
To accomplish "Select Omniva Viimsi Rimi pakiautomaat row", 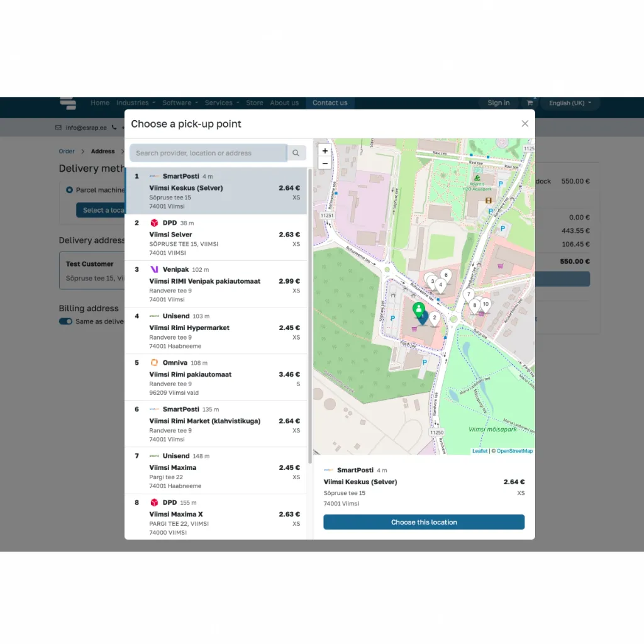I will coord(216,377).
